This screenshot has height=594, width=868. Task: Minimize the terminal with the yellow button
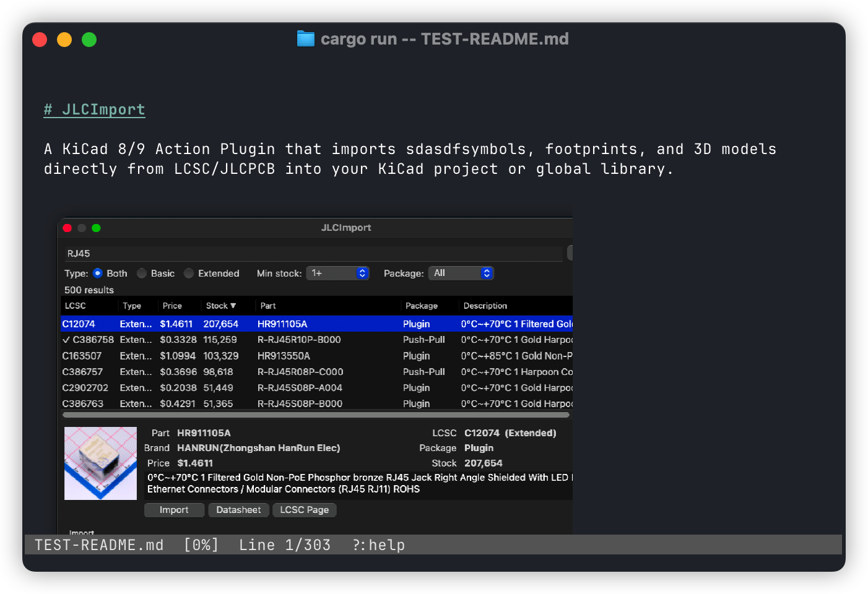tap(64, 40)
